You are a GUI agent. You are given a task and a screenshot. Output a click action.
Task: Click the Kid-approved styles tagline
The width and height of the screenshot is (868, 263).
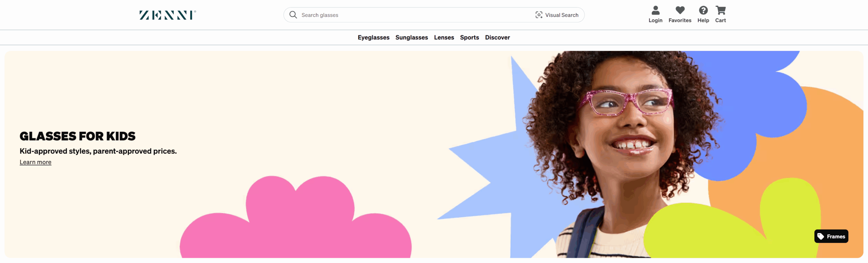tap(98, 151)
